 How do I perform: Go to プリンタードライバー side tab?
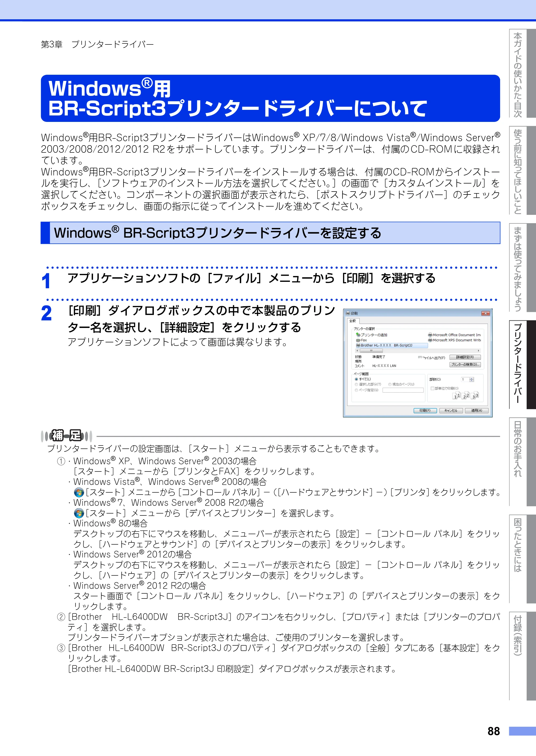click(523, 365)
